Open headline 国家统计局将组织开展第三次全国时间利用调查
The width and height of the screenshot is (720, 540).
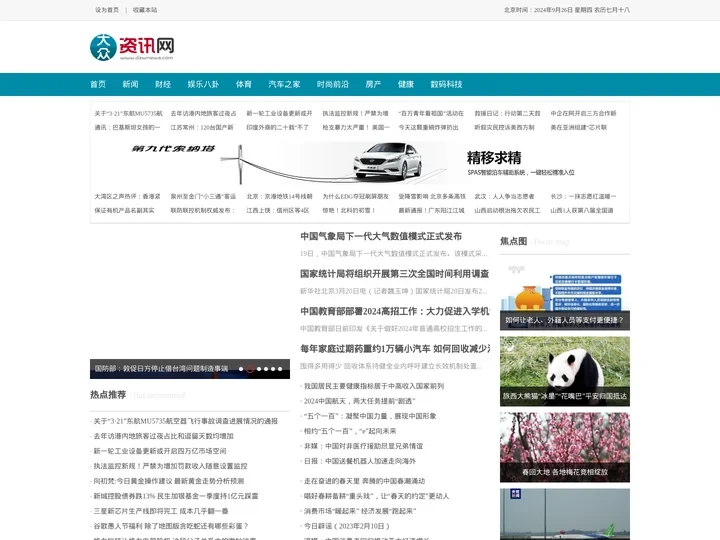point(394,274)
